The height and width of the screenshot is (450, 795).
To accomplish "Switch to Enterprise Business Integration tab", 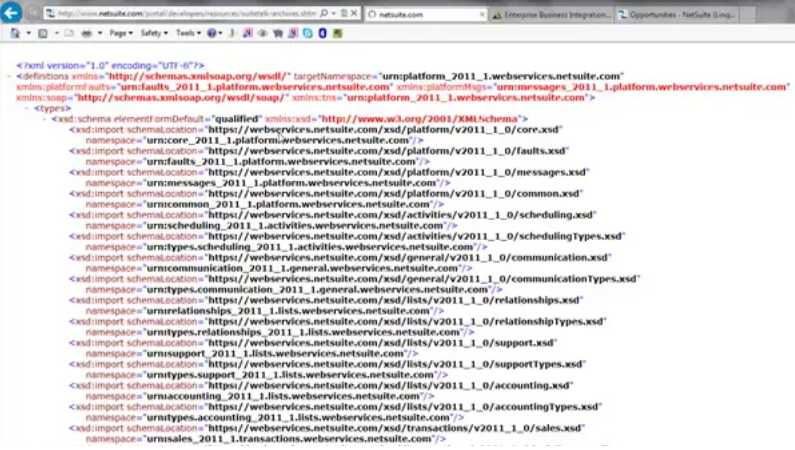I will click(x=552, y=15).
